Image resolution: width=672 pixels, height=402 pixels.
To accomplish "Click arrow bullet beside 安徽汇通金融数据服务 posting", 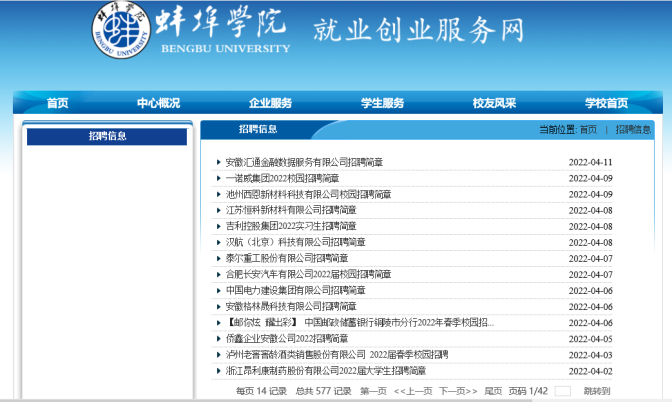I will coord(219,162).
